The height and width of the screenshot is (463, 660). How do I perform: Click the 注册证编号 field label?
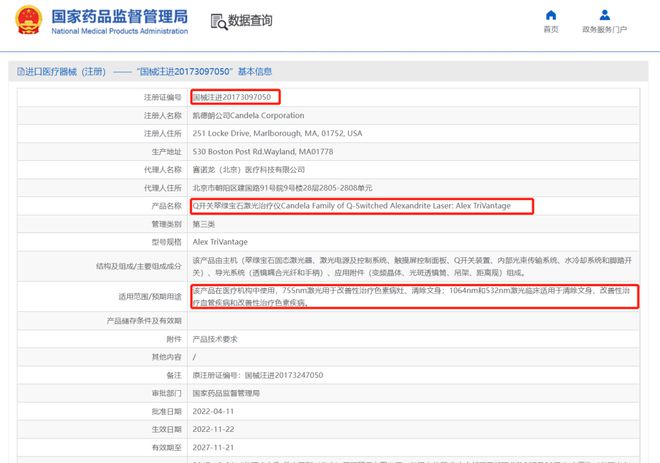pyautogui.click(x=162, y=97)
